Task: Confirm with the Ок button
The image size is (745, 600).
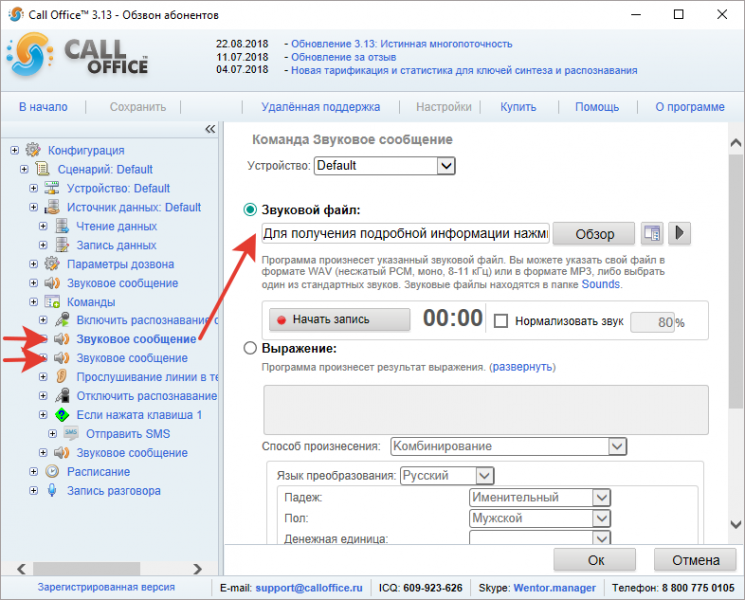Action: click(595, 560)
